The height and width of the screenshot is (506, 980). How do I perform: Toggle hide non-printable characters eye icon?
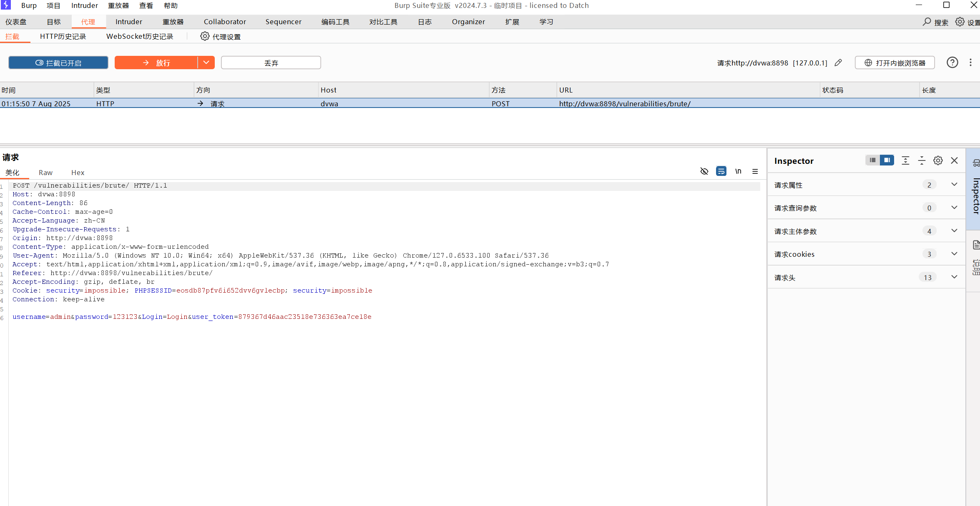(x=704, y=171)
